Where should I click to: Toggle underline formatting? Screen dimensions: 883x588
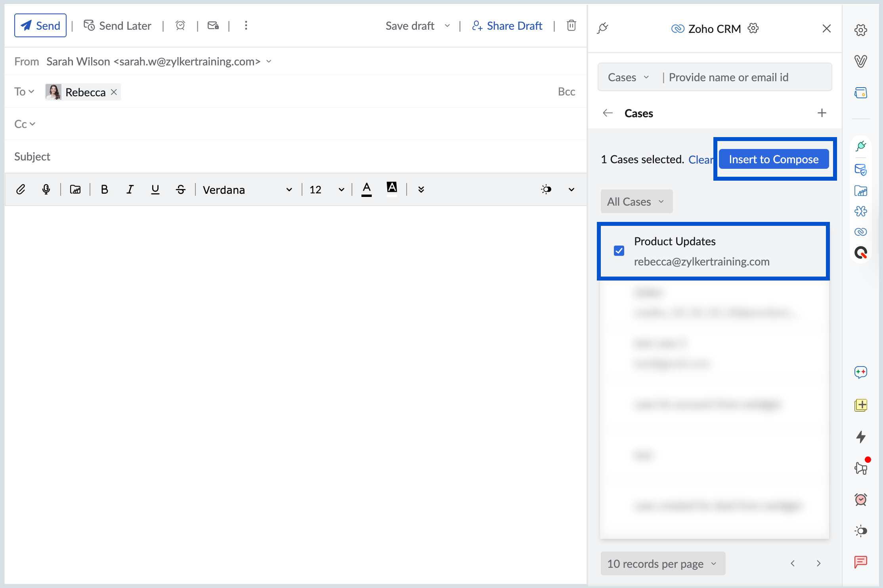(155, 189)
